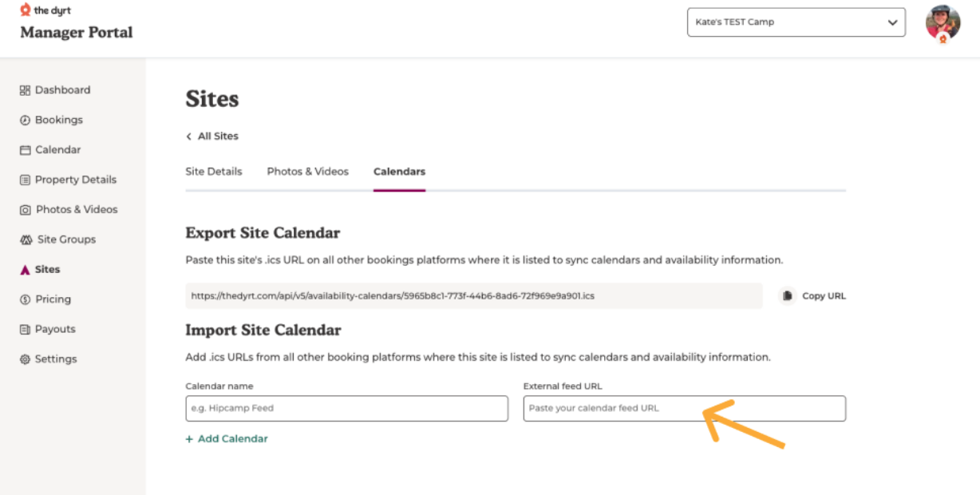The width and height of the screenshot is (980, 495).
Task: Click the Copy URL button
Action: 812,295
